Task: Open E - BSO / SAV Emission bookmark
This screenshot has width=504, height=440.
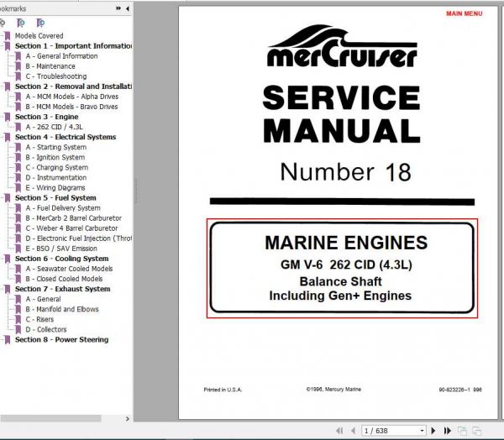Action: coord(61,249)
